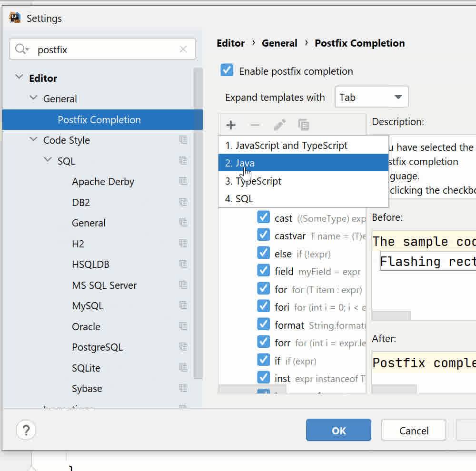The image size is (476, 471).
Task: Select the Oracle code style entry
Action: [86, 326]
